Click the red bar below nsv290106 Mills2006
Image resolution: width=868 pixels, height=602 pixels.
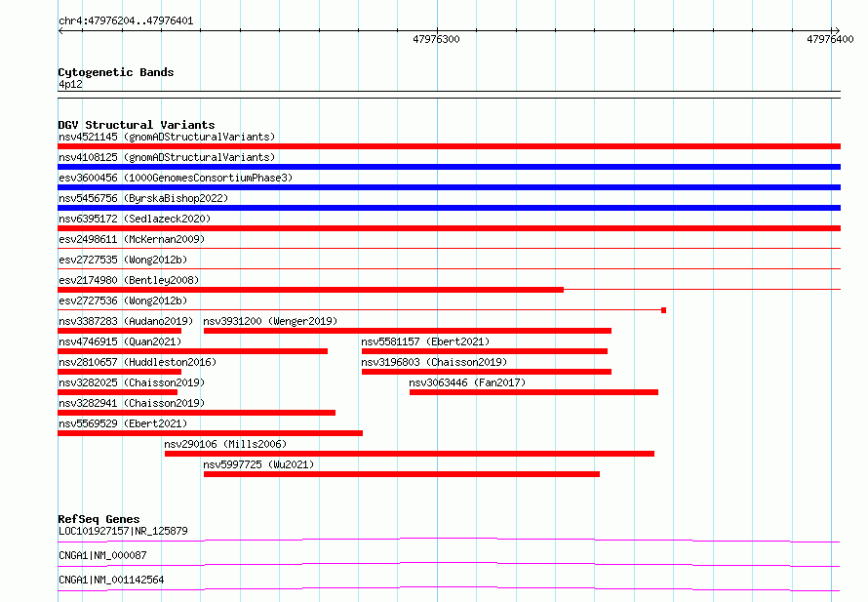click(410, 454)
